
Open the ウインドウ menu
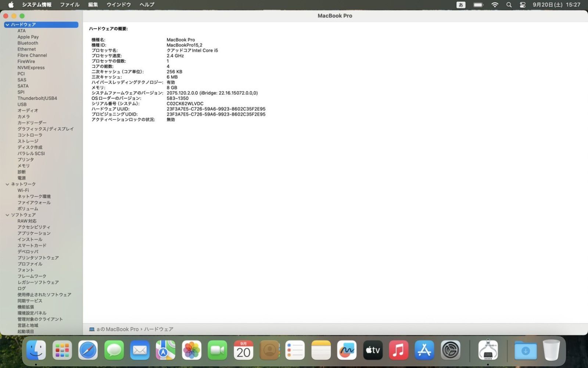coord(118,5)
